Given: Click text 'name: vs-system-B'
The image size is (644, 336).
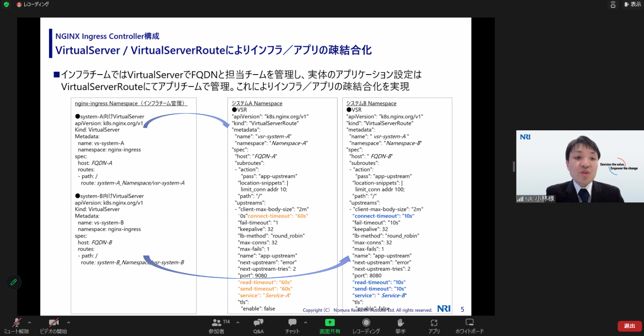Looking at the screenshot, I should click(x=101, y=222).
